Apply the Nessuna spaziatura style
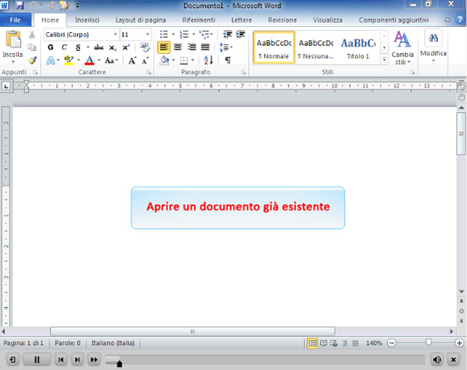467x370 pixels. click(316, 47)
